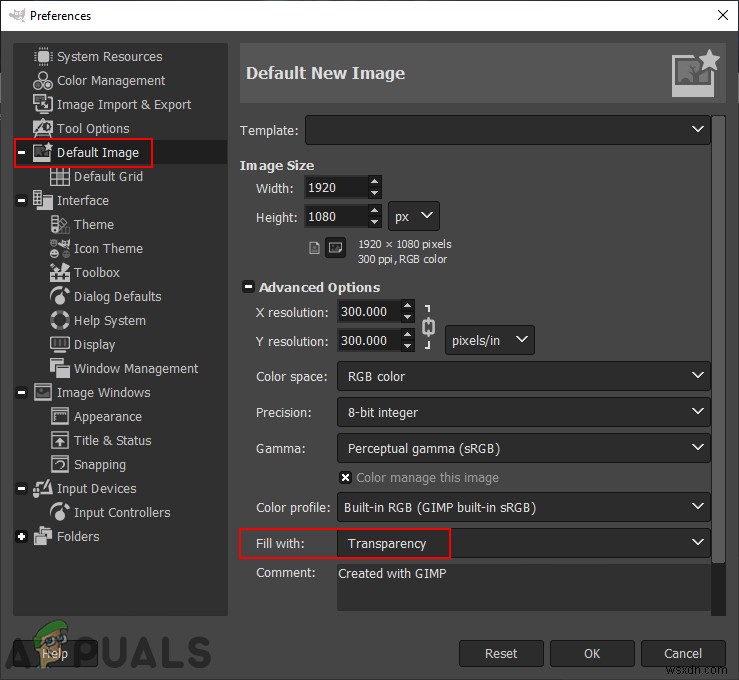Click the Width input field
Image resolution: width=739 pixels, height=680 pixels.
336,188
